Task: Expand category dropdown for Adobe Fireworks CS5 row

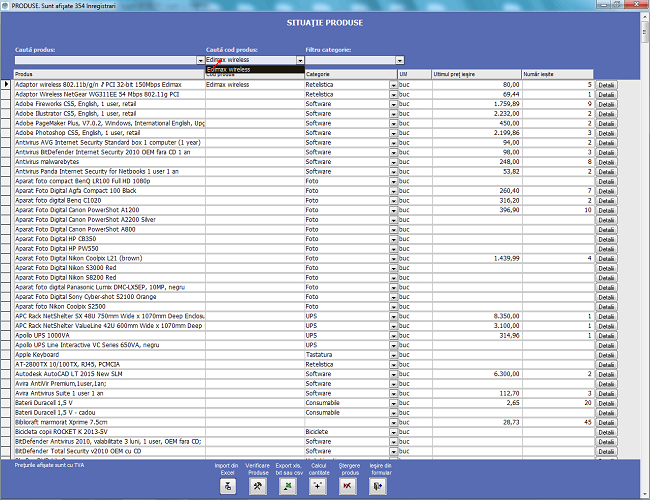Action: click(x=393, y=104)
